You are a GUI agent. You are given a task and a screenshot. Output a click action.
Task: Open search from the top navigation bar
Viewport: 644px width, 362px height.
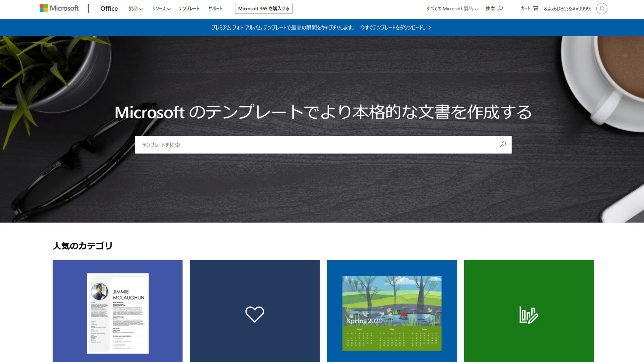[494, 8]
